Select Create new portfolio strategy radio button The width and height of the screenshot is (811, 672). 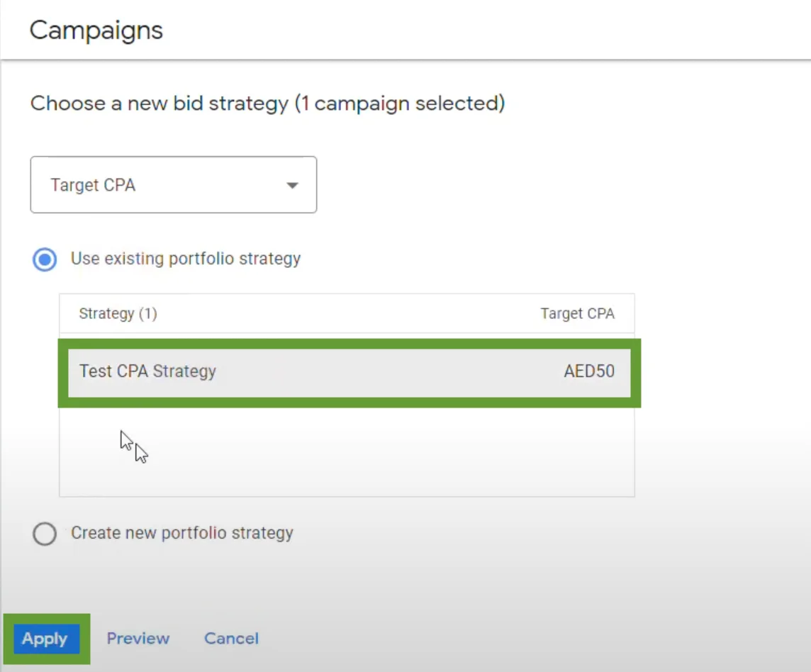coord(45,533)
